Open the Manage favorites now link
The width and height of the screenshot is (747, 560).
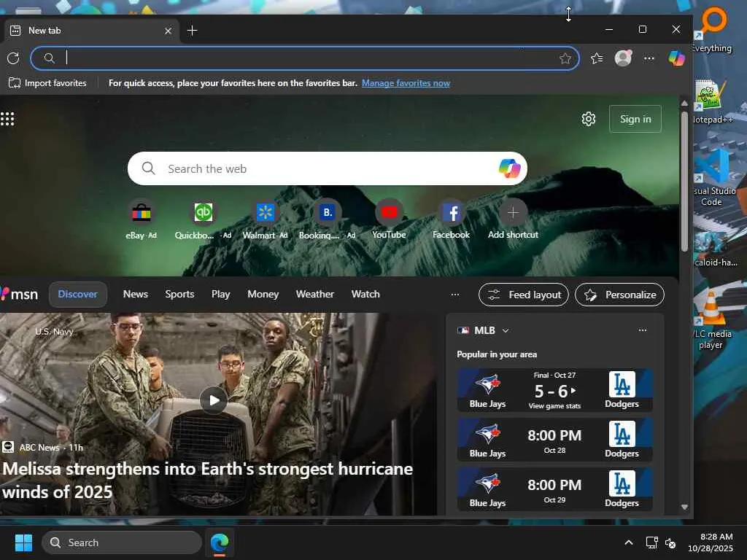click(406, 83)
